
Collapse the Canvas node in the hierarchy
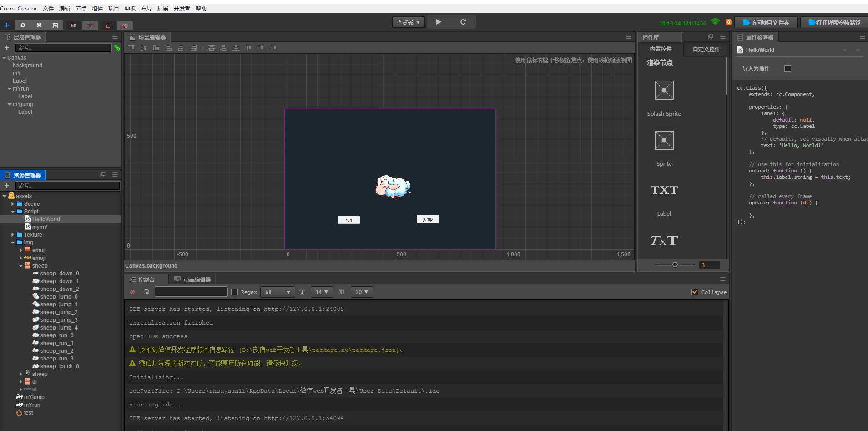pos(4,58)
